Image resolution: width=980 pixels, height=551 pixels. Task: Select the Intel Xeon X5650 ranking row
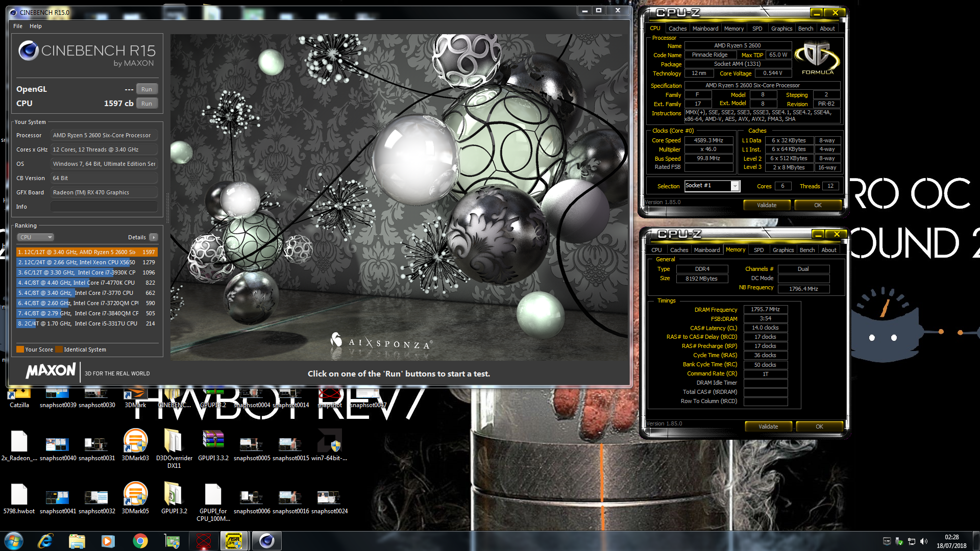click(87, 262)
